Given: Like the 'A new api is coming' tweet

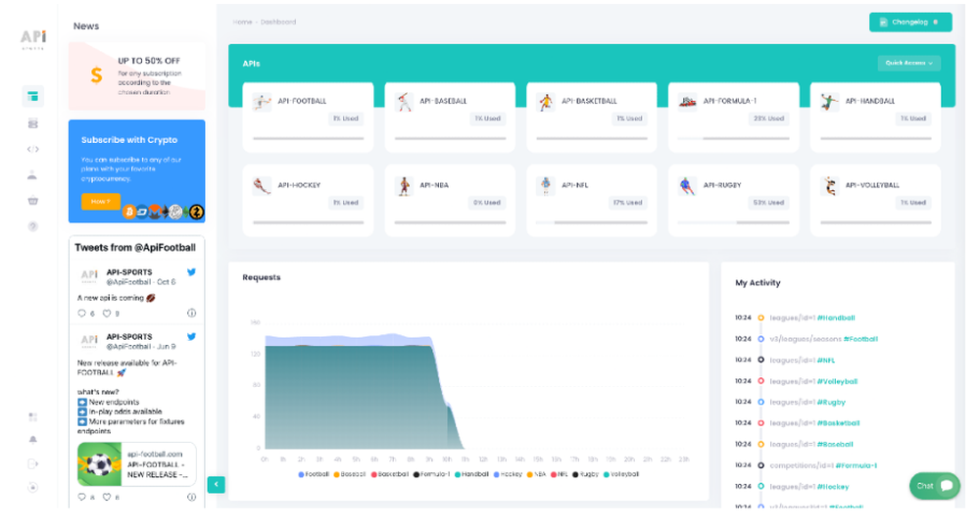Looking at the screenshot, I should pos(107,314).
